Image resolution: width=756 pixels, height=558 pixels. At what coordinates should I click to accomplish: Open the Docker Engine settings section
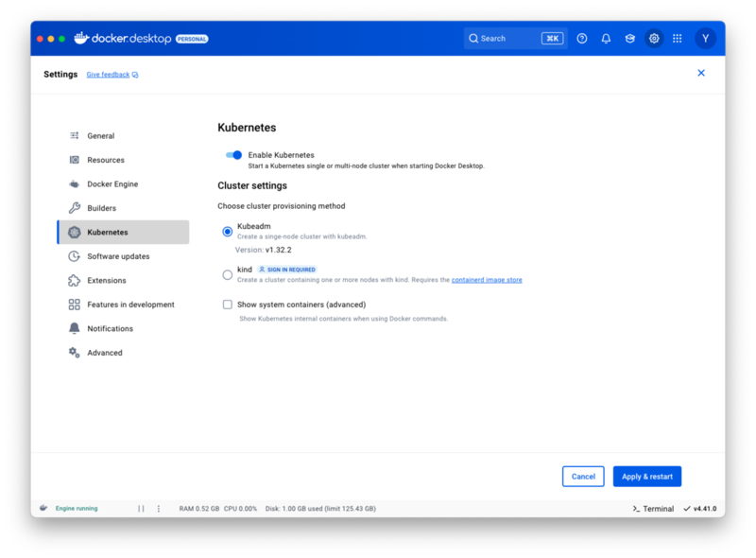click(x=124, y=183)
